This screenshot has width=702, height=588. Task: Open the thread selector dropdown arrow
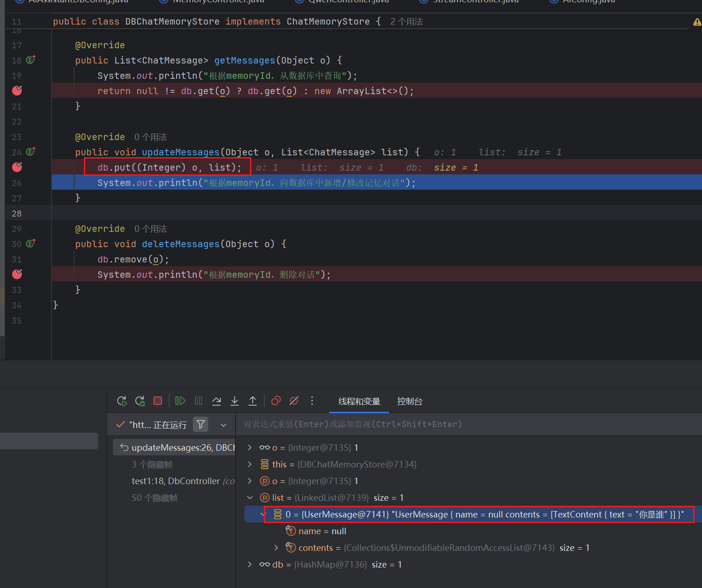tap(223, 425)
